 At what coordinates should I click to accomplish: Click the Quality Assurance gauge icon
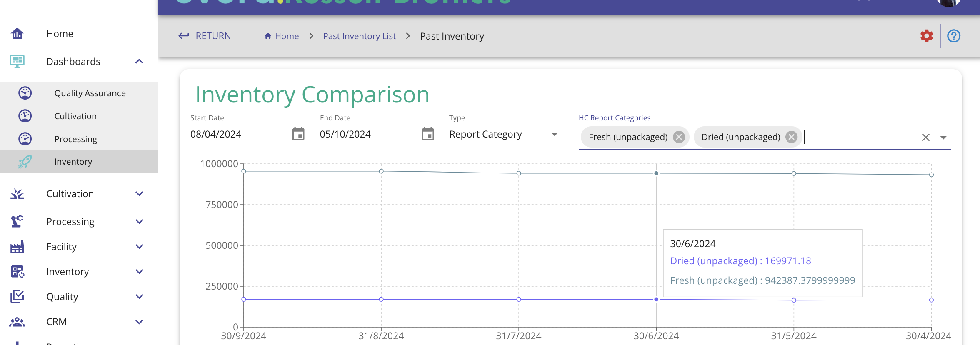(25, 93)
